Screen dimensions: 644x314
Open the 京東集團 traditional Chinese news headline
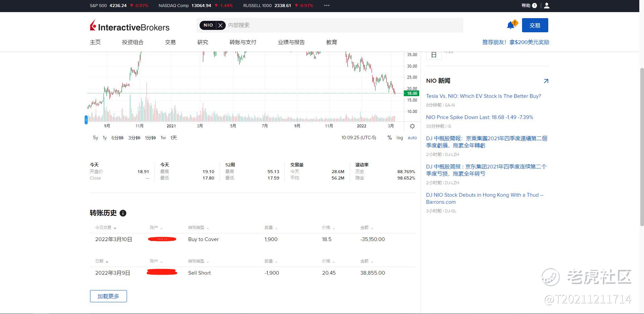[x=486, y=142]
